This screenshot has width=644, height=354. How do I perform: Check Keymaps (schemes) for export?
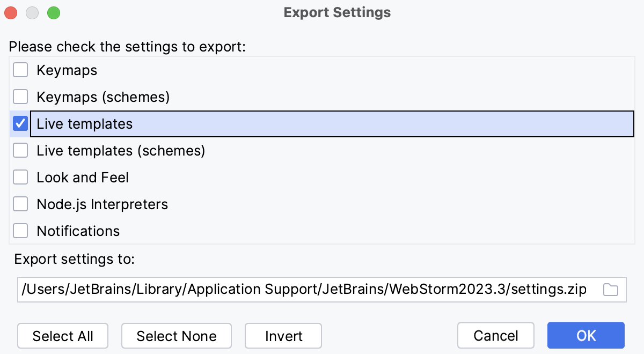[x=20, y=97]
